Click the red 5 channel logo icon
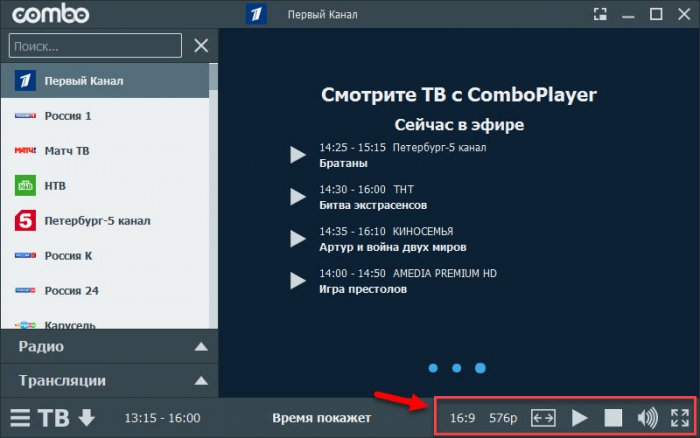The height and width of the screenshot is (438, 700). coord(25,221)
